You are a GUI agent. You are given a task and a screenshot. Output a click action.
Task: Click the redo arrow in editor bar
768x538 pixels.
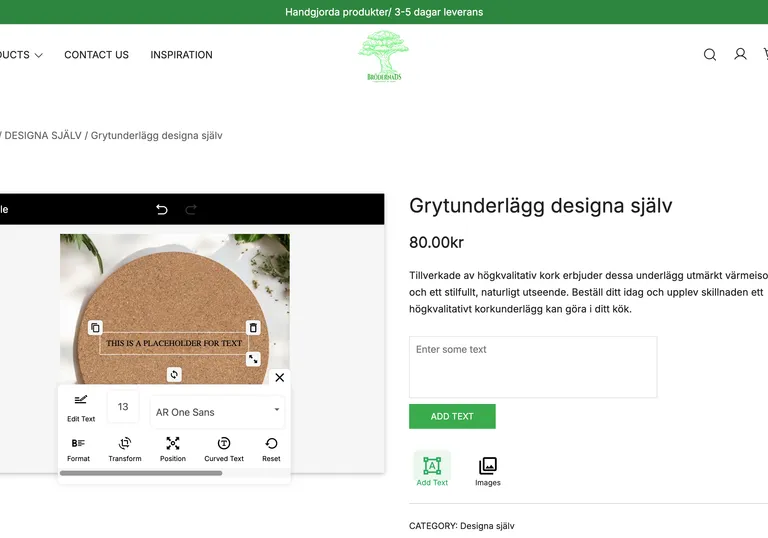(x=191, y=210)
